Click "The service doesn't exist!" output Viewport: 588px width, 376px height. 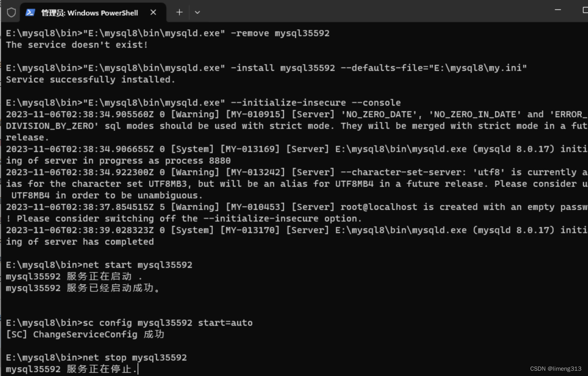[x=77, y=45]
